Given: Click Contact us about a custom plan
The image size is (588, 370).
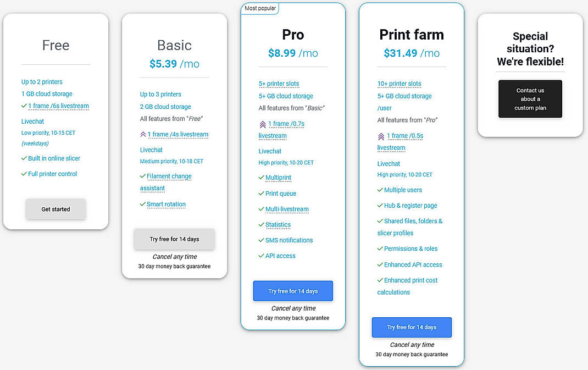Looking at the screenshot, I should (x=530, y=99).
